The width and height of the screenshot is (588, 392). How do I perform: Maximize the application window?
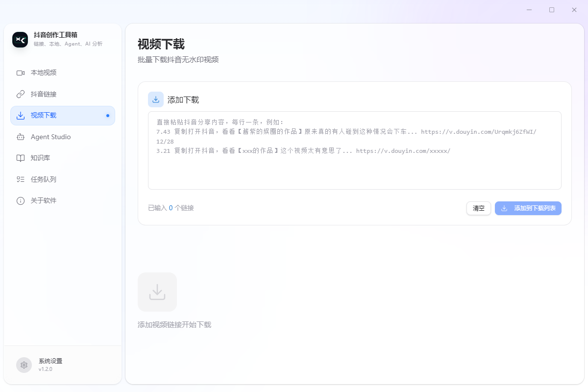552,10
